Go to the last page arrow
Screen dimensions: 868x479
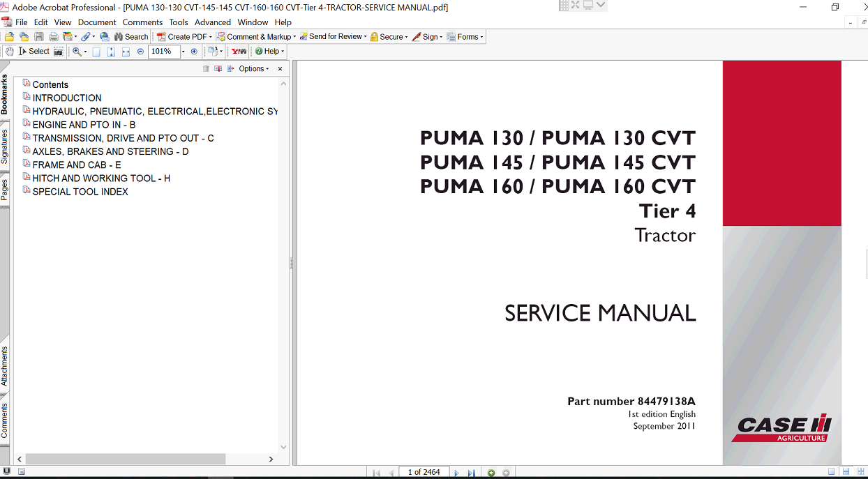472,473
